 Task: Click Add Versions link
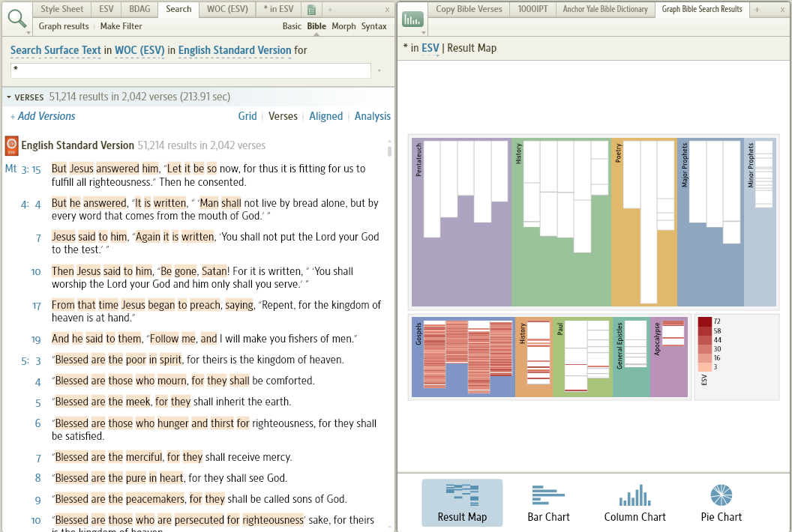pos(43,116)
